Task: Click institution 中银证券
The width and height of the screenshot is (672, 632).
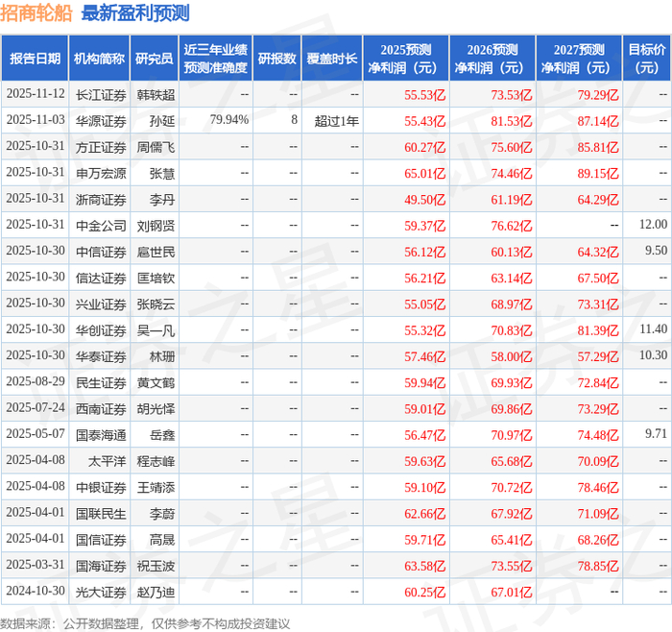Action: point(101,487)
